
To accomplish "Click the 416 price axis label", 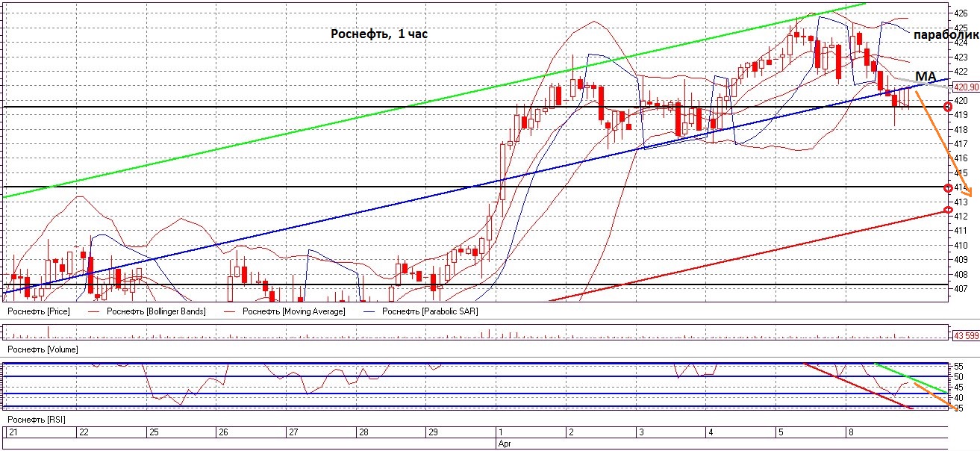I will point(961,158).
